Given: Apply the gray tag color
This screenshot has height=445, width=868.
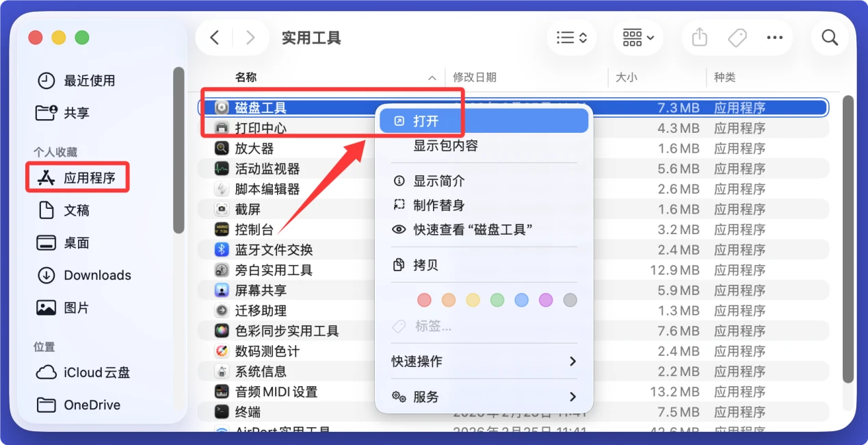Looking at the screenshot, I should tap(570, 300).
